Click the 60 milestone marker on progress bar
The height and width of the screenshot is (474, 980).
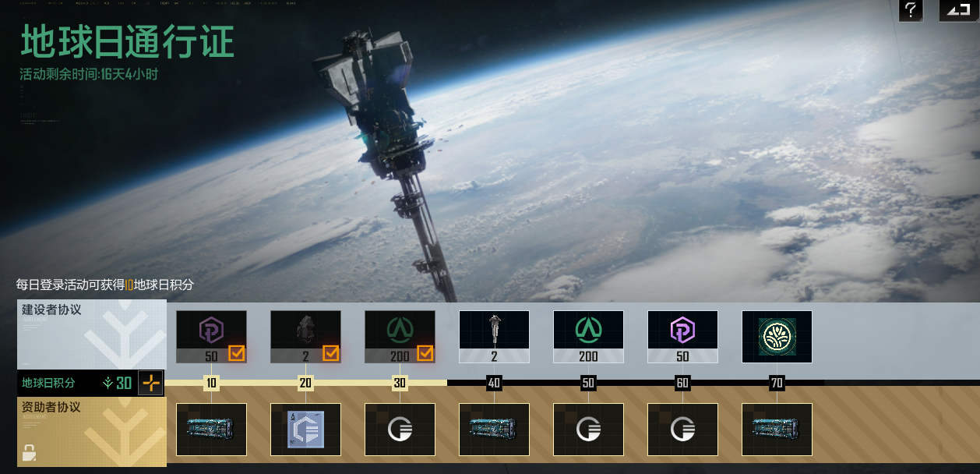point(682,383)
